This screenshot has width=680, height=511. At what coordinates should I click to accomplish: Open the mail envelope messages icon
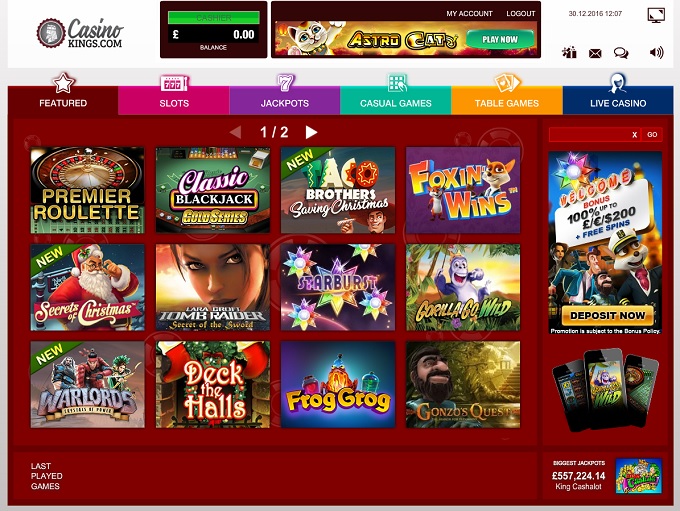coord(595,53)
